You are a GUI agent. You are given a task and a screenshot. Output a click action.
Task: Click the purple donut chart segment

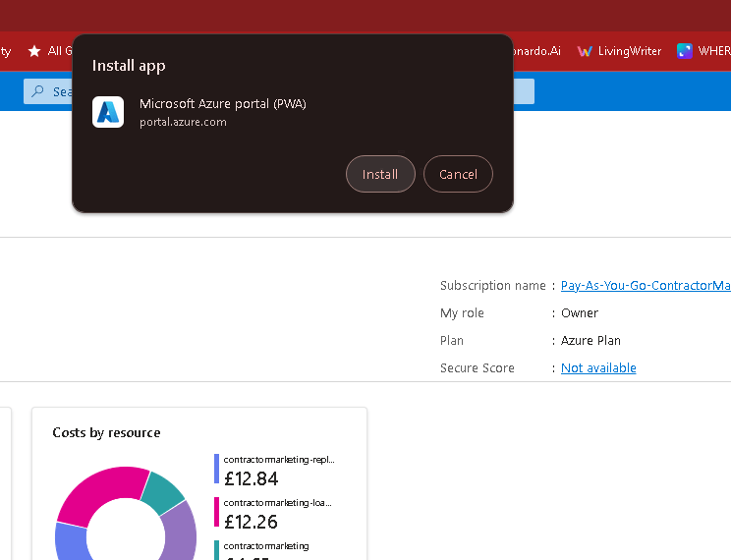coord(181,533)
